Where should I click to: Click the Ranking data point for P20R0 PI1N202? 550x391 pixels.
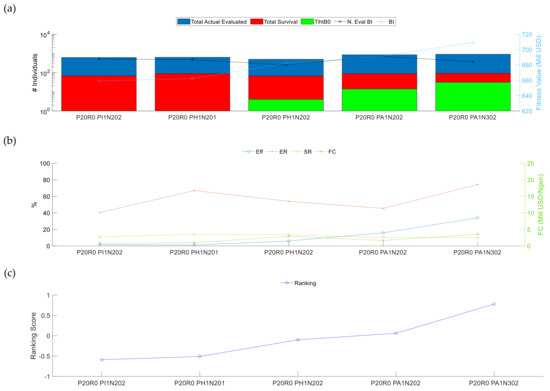coord(101,359)
